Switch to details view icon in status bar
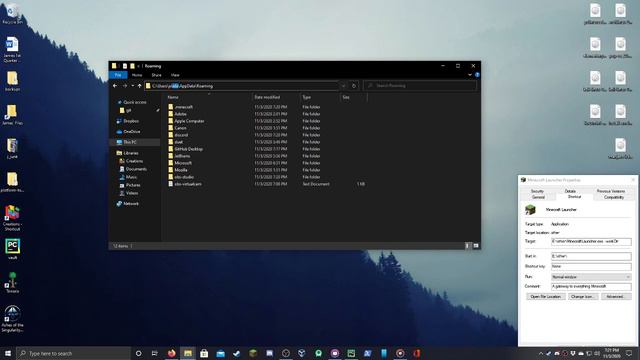Viewport: 640px width, 360px height. pyautogui.click(x=467, y=246)
